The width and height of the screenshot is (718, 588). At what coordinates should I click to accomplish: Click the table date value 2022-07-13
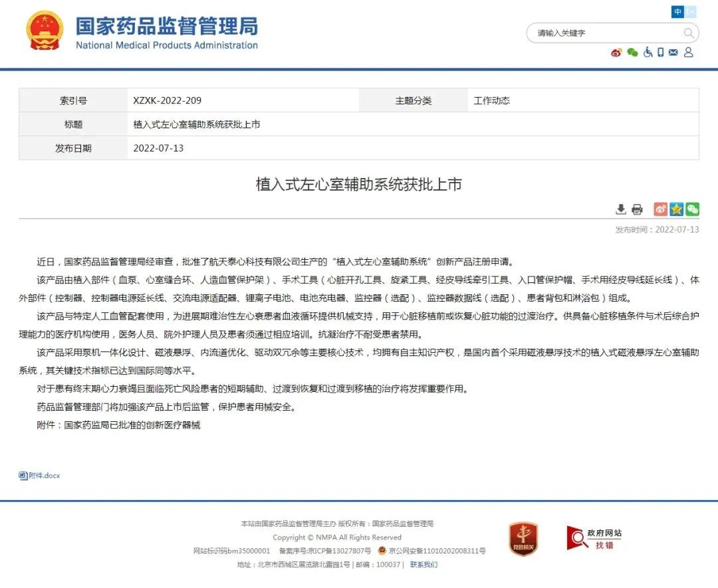158,148
